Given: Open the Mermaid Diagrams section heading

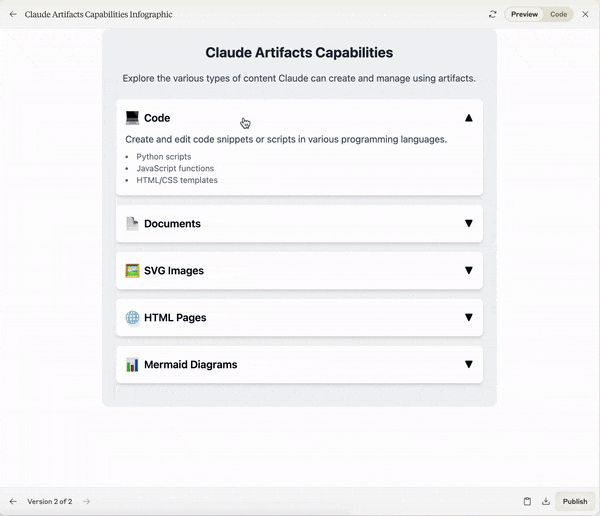Looking at the screenshot, I should 191,364.
